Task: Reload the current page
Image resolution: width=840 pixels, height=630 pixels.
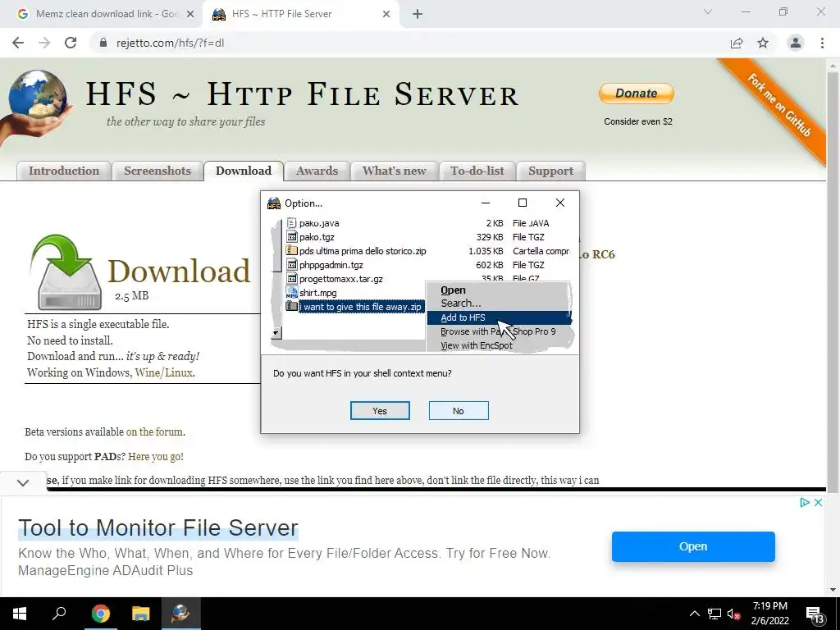Action: (x=71, y=43)
